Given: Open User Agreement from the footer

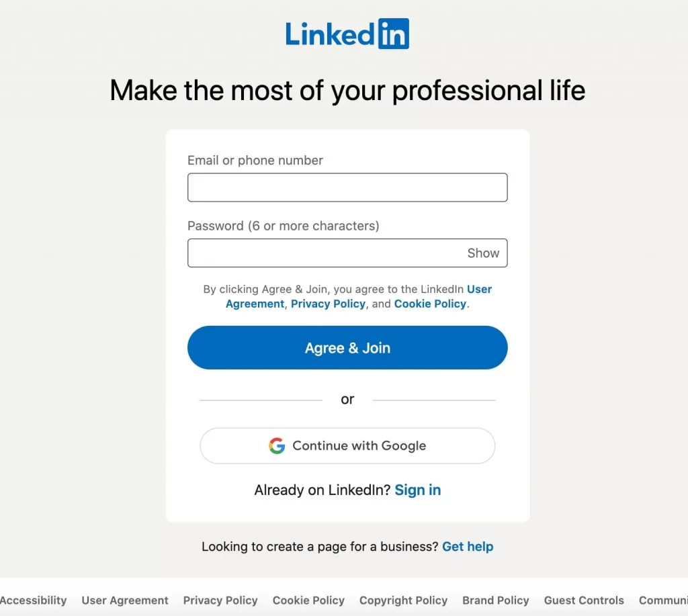Looking at the screenshot, I should [125, 601].
